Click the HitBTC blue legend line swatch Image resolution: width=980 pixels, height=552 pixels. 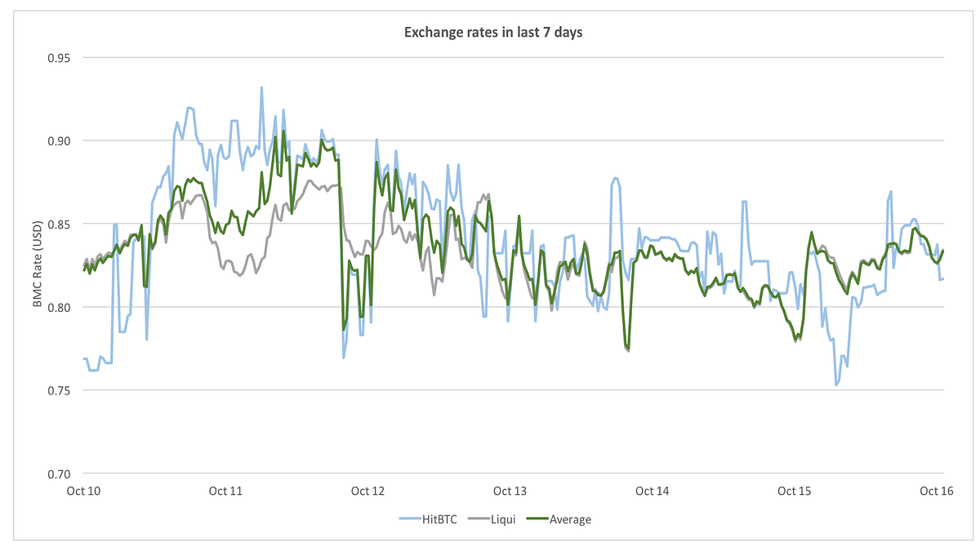[x=409, y=519]
